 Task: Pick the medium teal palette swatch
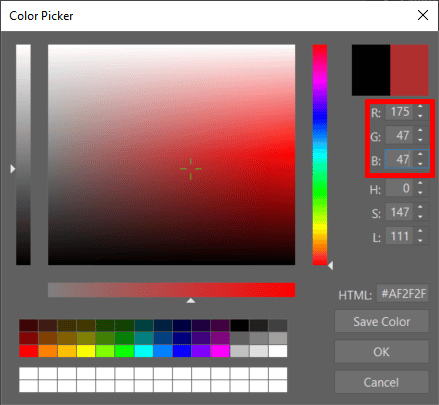point(144,338)
